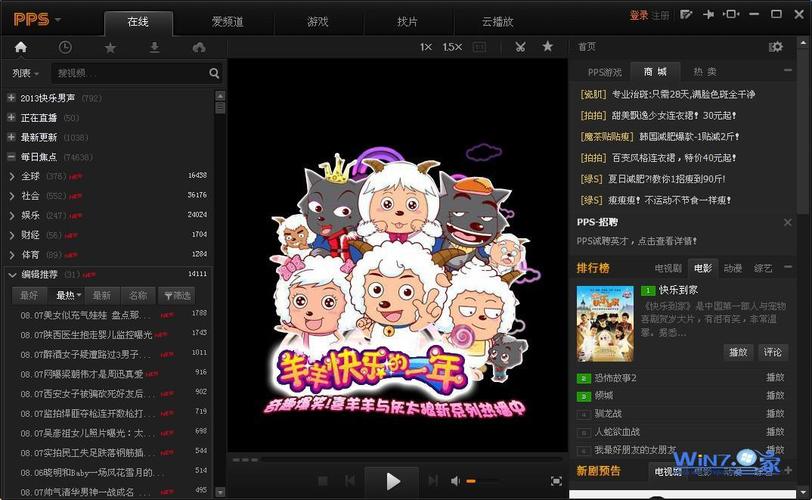Image resolution: width=812 pixels, height=500 pixels.
Task: Click 播放 button for 快乐到家
Action: (x=738, y=352)
